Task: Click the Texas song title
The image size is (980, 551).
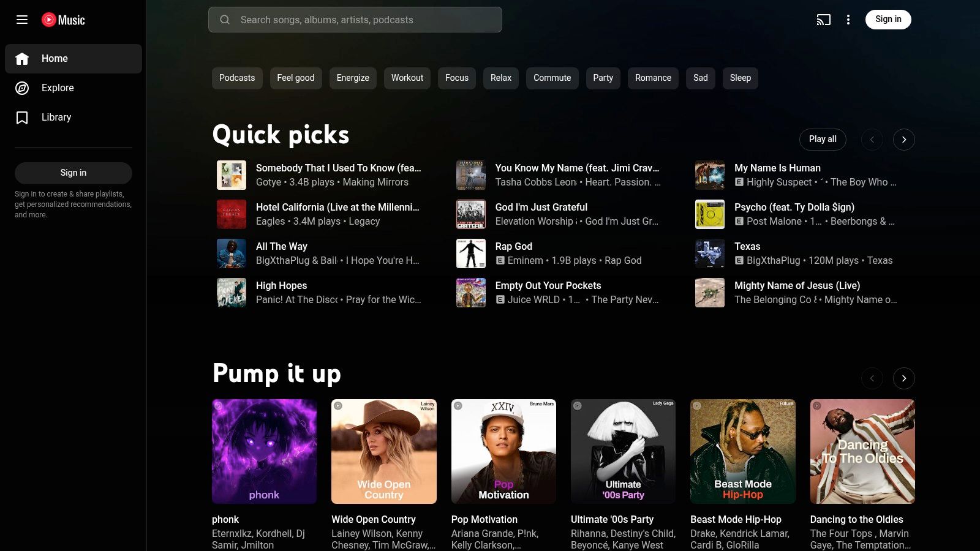Action: point(747,247)
